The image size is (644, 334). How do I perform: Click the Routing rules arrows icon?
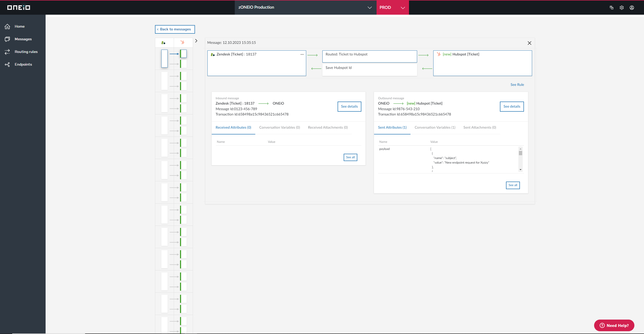(7, 52)
